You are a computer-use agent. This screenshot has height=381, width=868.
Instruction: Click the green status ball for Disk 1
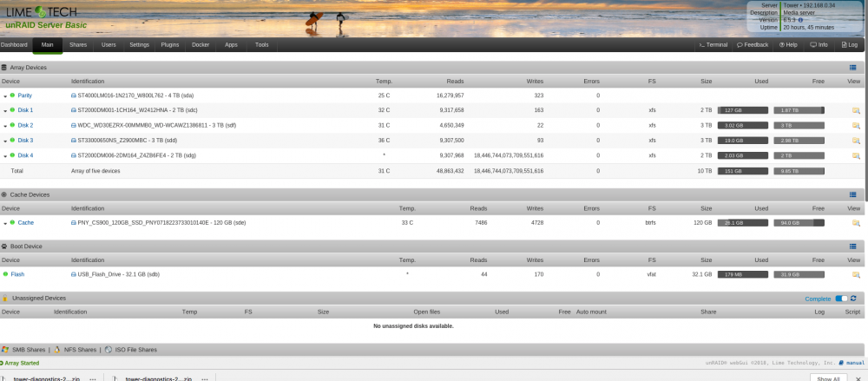point(12,110)
